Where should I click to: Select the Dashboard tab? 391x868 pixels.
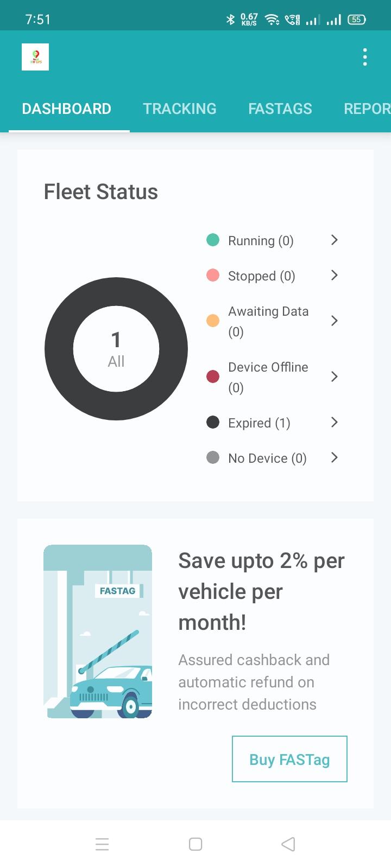(67, 108)
